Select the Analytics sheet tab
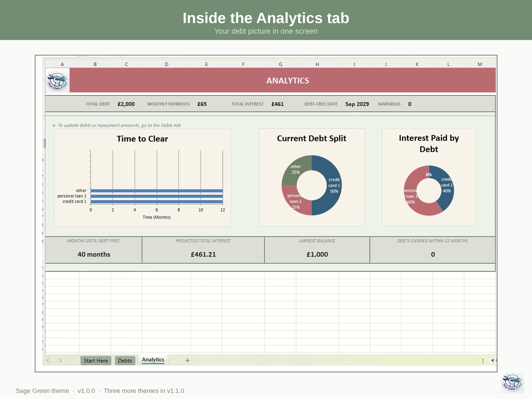 click(153, 360)
